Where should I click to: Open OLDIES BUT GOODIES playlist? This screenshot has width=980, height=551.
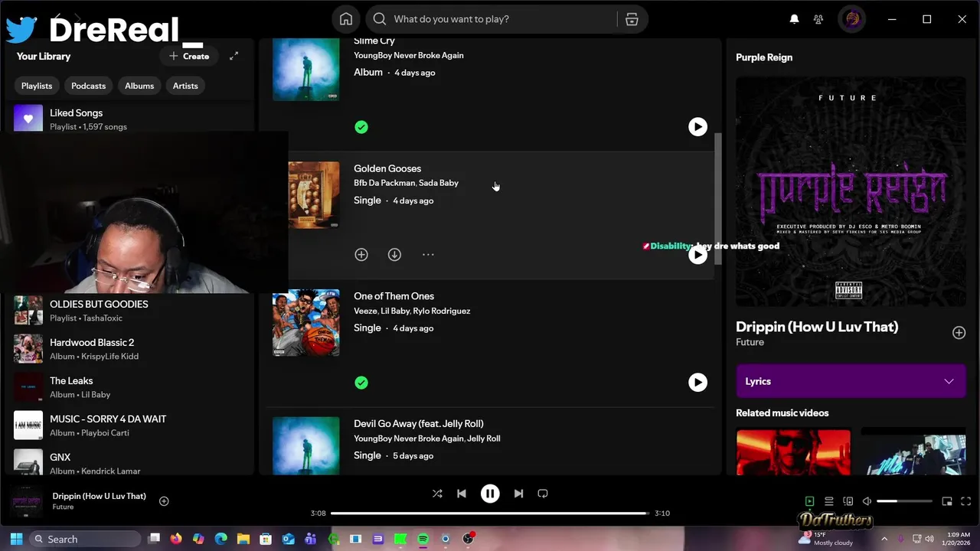pos(130,310)
